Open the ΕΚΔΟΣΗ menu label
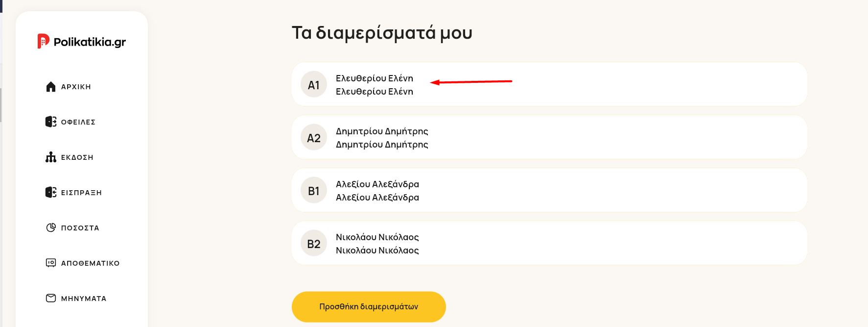This screenshot has width=868, height=327. point(77,157)
